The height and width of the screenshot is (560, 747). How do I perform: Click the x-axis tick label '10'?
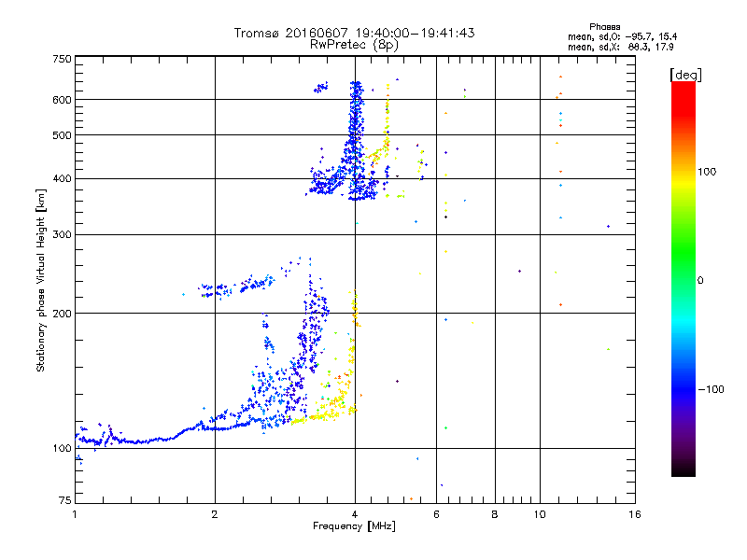coord(540,514)
